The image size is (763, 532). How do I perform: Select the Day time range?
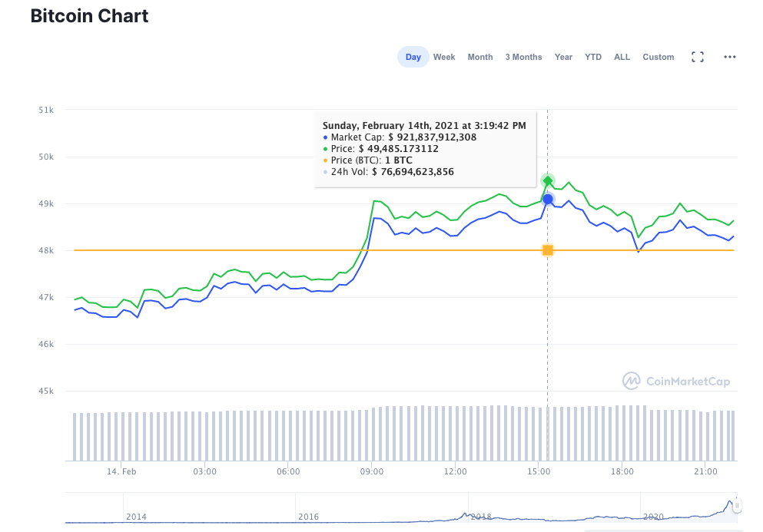pos(413,57)
